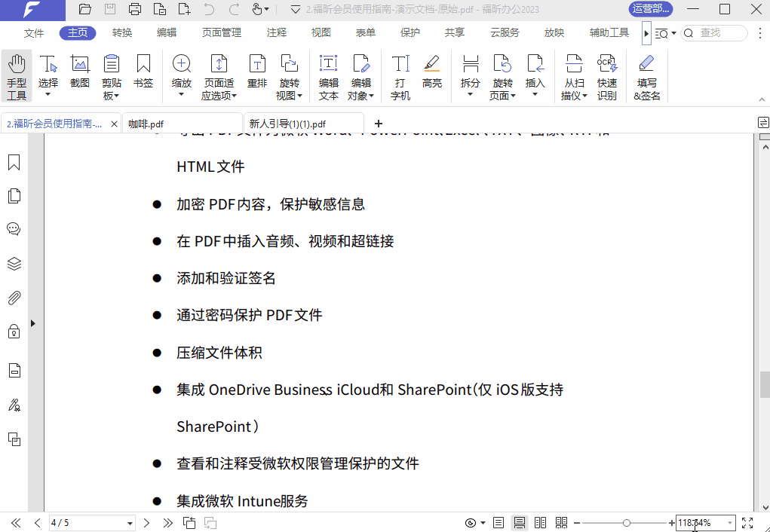Select the Hand tool
Image resolution: width=770 pixels, height=532 pixels.
click(16, 73)
